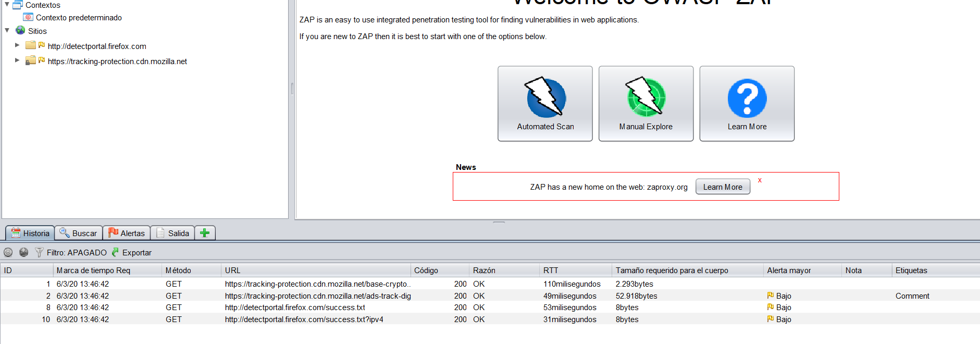980x344 pixels.
Task: Click the Contextos window icon
Action: pyautogui.click(x=18, y=5)
